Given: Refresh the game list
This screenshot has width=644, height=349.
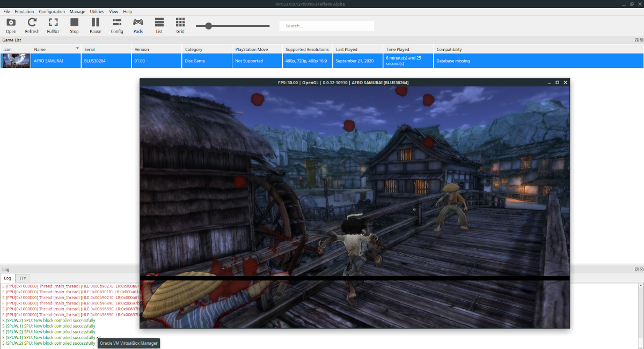Looking at the screenshot, I should pos(32,24).
